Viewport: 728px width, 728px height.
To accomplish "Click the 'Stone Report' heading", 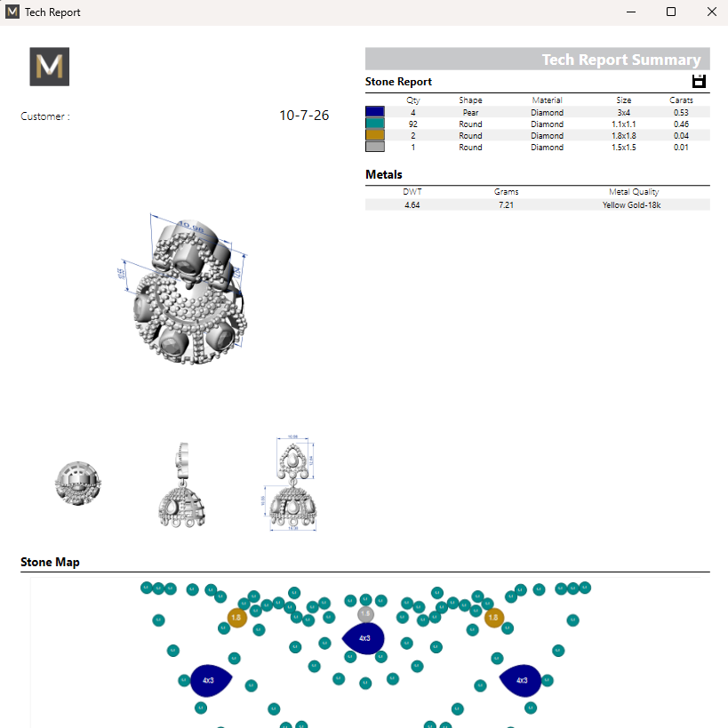I will click(x=398, y=82).
